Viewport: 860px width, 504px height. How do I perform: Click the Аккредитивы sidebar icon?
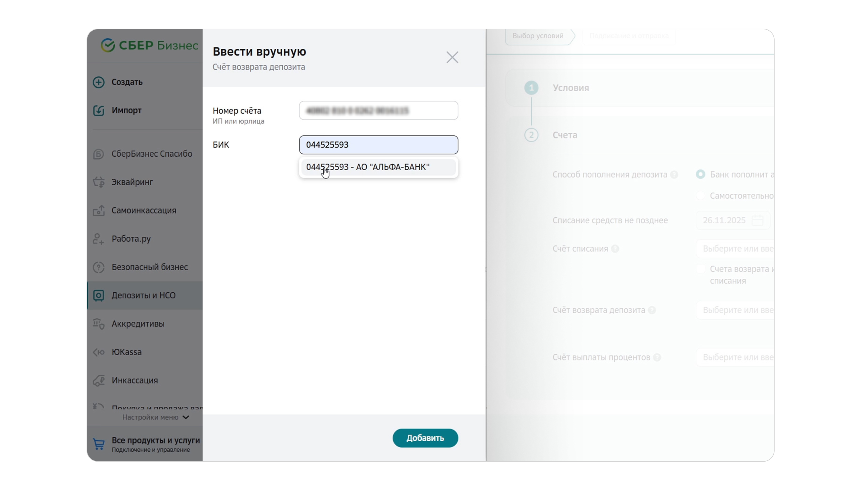coord(99,324)
